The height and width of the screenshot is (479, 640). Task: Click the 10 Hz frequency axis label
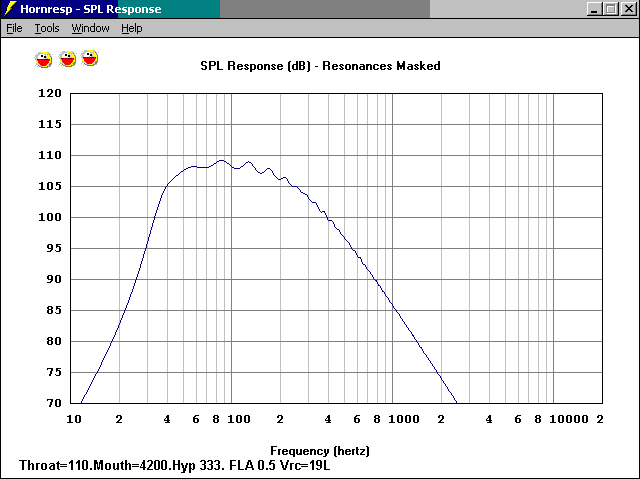(x=74, y=419)
